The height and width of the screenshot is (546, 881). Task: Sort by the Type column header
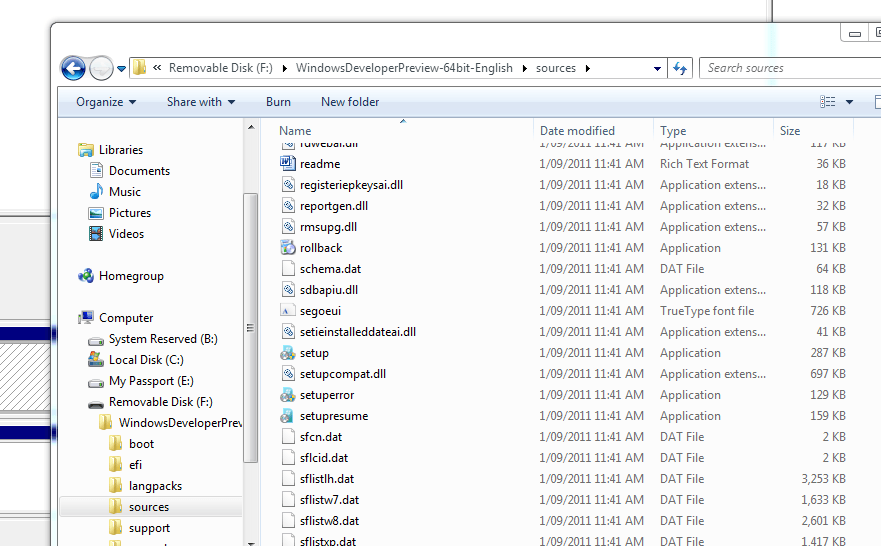point(673,131)
